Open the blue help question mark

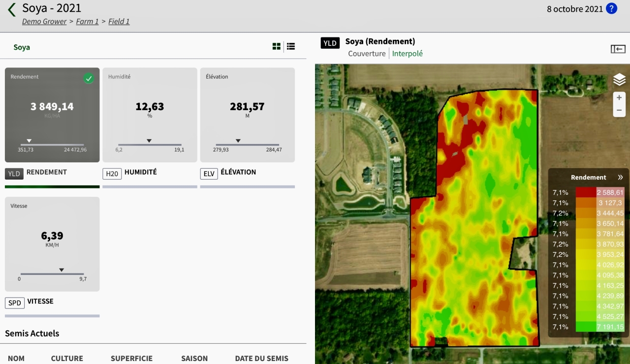[611, 8]
